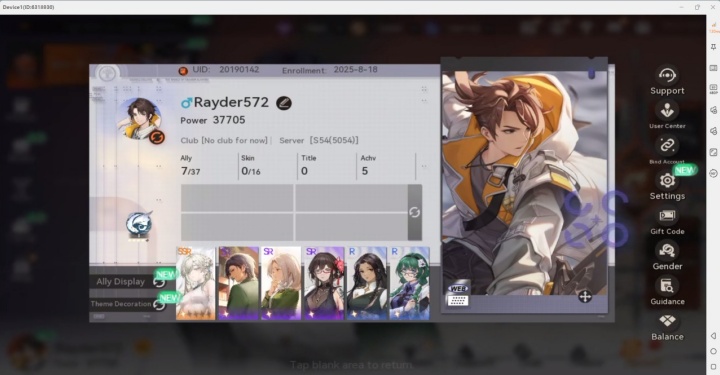The image size is (720, 375).
Task: Change avatar via orange swap icon
Action: coord(157,137)
